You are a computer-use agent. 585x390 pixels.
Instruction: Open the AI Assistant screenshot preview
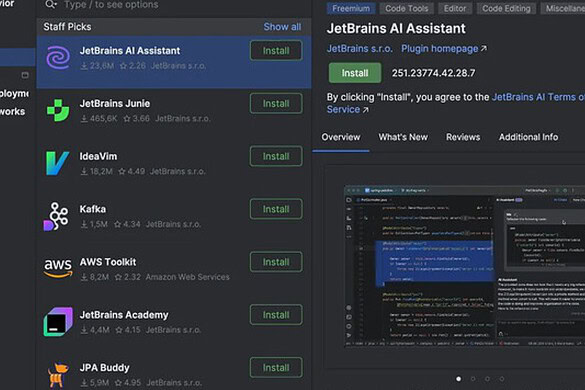point(464,266)
